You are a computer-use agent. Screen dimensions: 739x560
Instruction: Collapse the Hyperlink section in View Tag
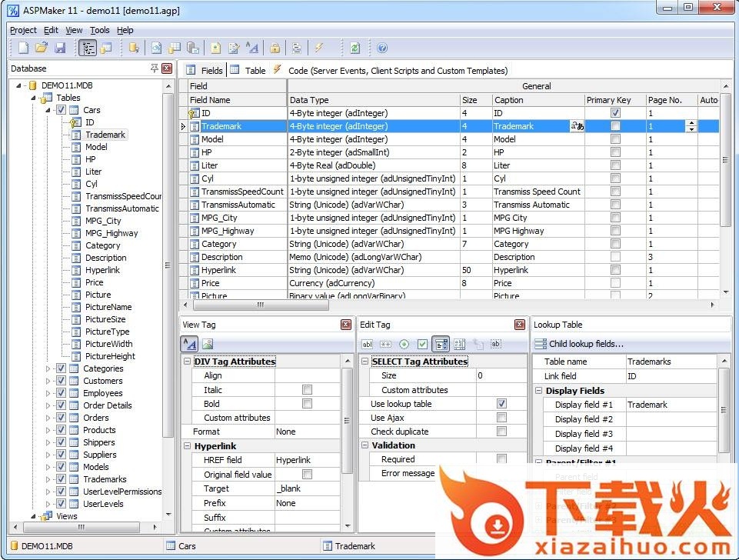pyautogui.click(x=187, y=445)
